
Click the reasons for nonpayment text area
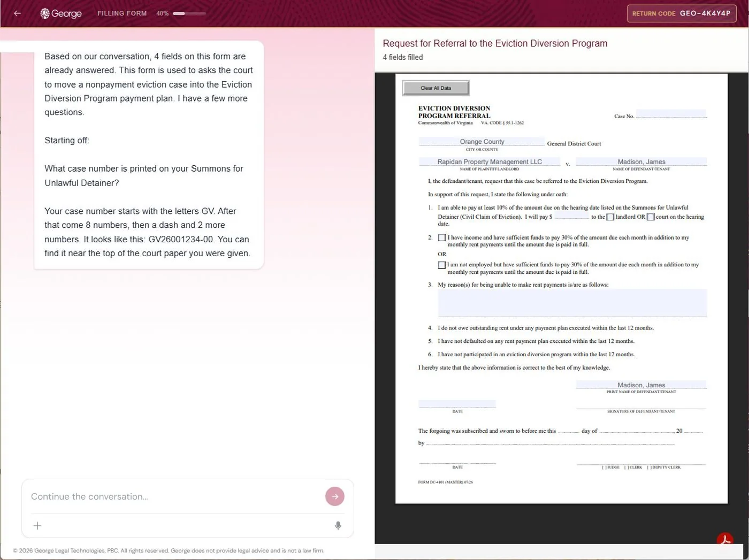[572, 303]
